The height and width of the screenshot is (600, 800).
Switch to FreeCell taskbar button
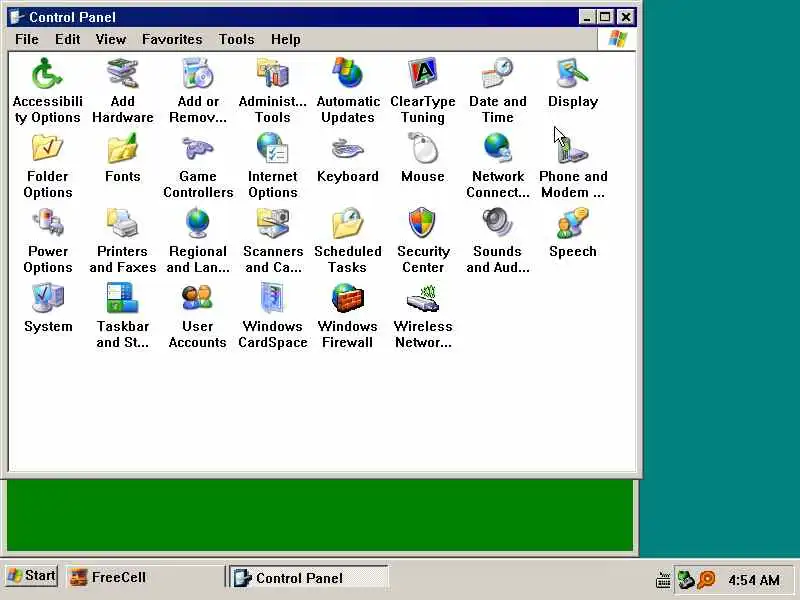coord(144,577)
